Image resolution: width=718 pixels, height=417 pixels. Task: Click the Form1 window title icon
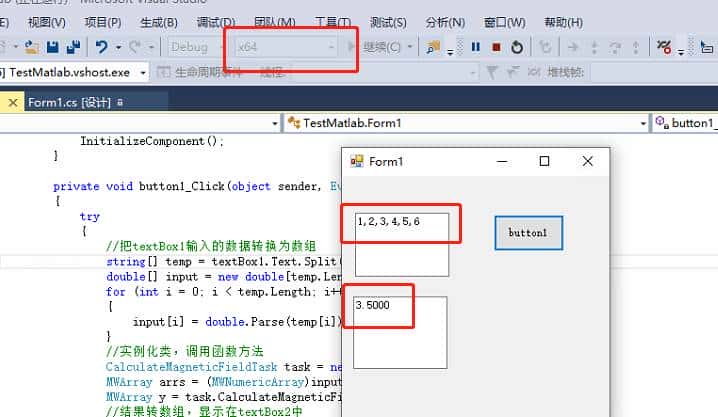coord(356,161)
